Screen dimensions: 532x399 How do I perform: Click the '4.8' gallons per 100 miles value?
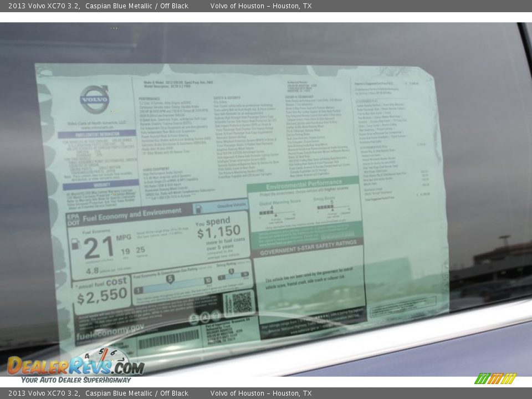(x=92, y=271)
